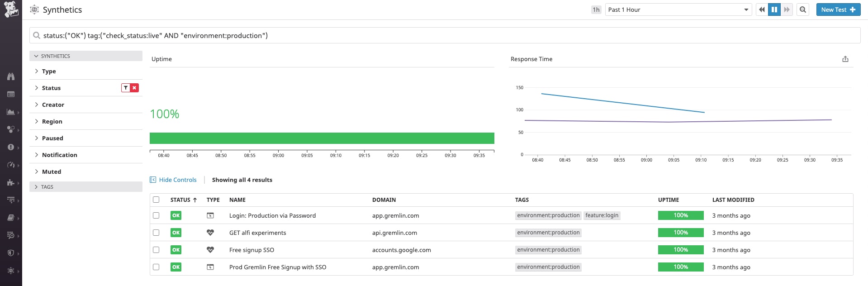Click the Datadog dog logo

tap(11, 9)
